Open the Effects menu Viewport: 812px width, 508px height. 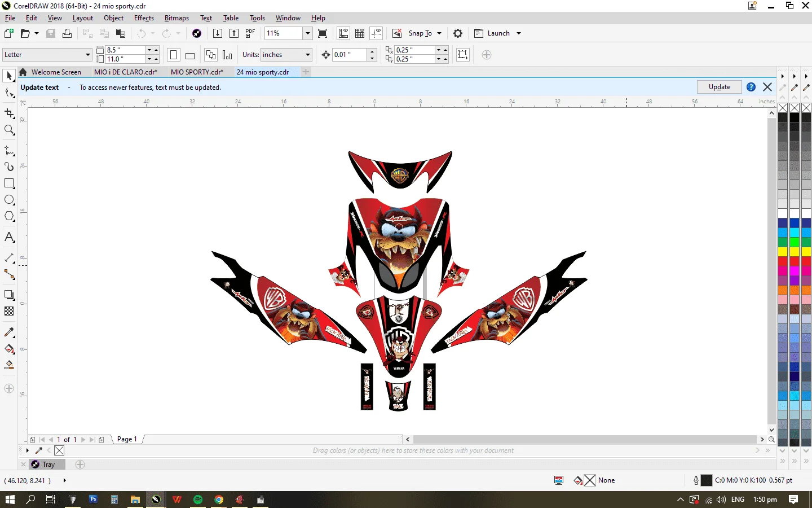[144, 18]
